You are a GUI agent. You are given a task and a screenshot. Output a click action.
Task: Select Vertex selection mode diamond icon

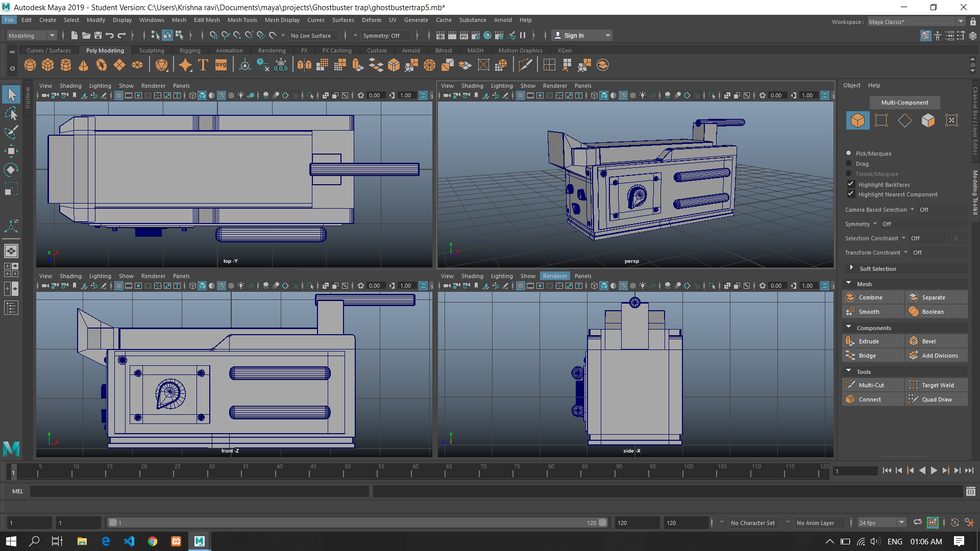904,120
